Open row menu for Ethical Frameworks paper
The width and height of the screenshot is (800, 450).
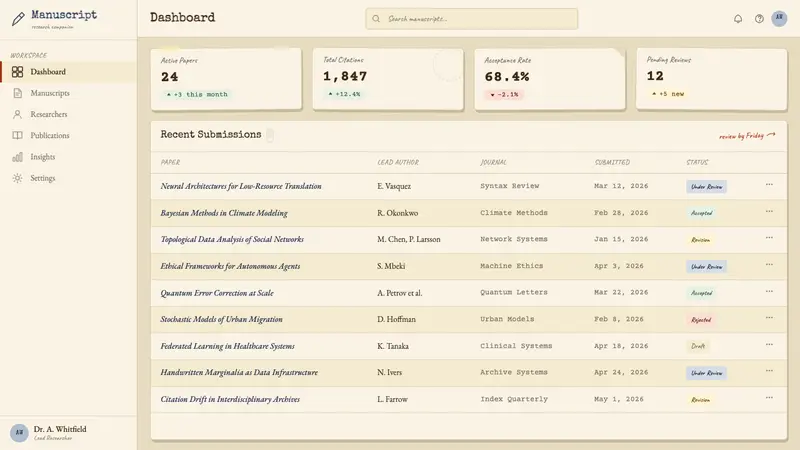(x=769, y=264)
